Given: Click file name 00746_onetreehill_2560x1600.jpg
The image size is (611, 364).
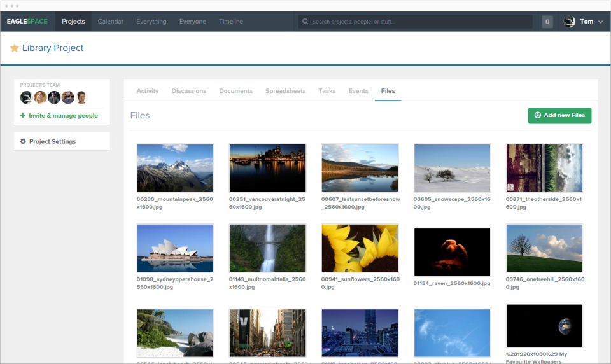Looking at the screenshot, I should [x=545, y=283].
